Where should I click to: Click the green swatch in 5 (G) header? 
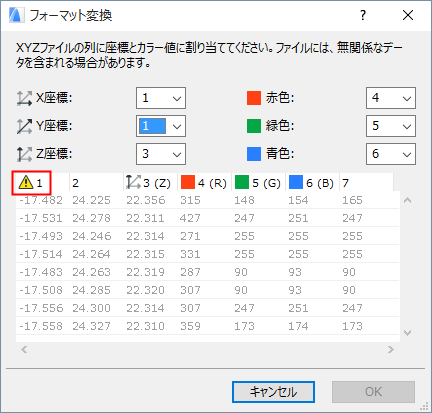[242, 182]
